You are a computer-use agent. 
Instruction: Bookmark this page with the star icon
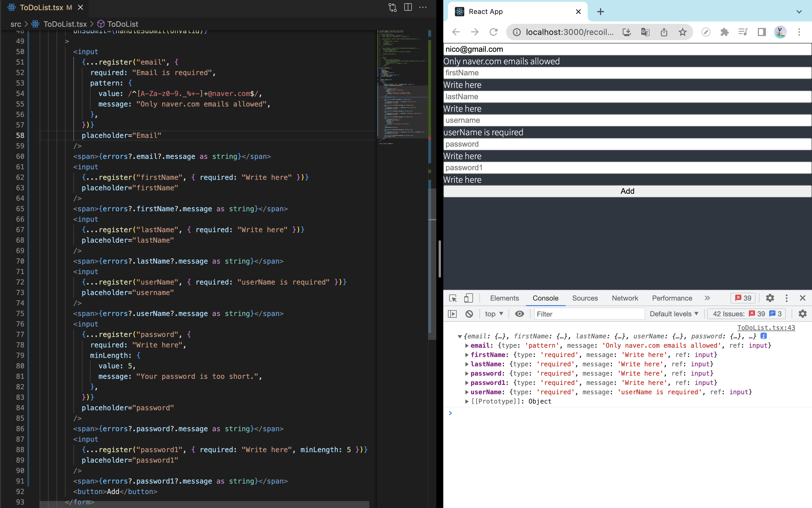tap(682, 32)
